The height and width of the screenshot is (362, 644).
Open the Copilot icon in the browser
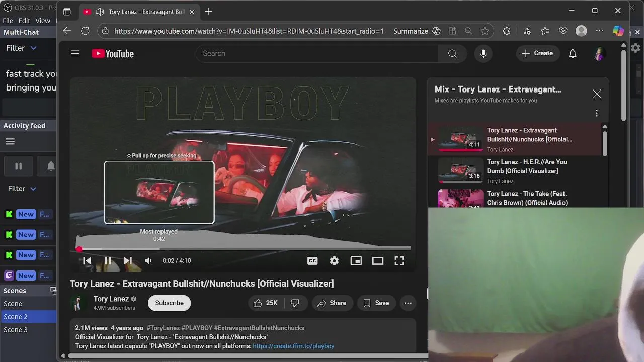click(x=618, y=31)
